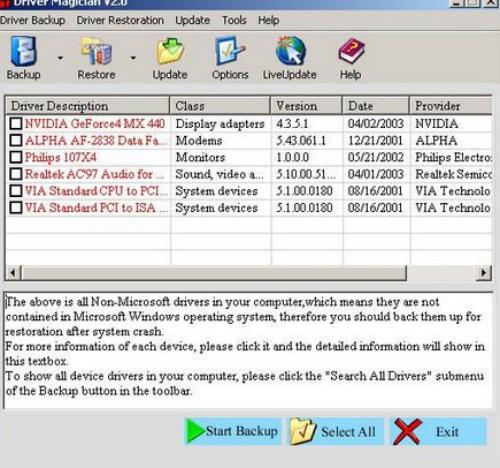
Task: Select the Philips 107X4 driver name
Action: [x=61, y=157]
